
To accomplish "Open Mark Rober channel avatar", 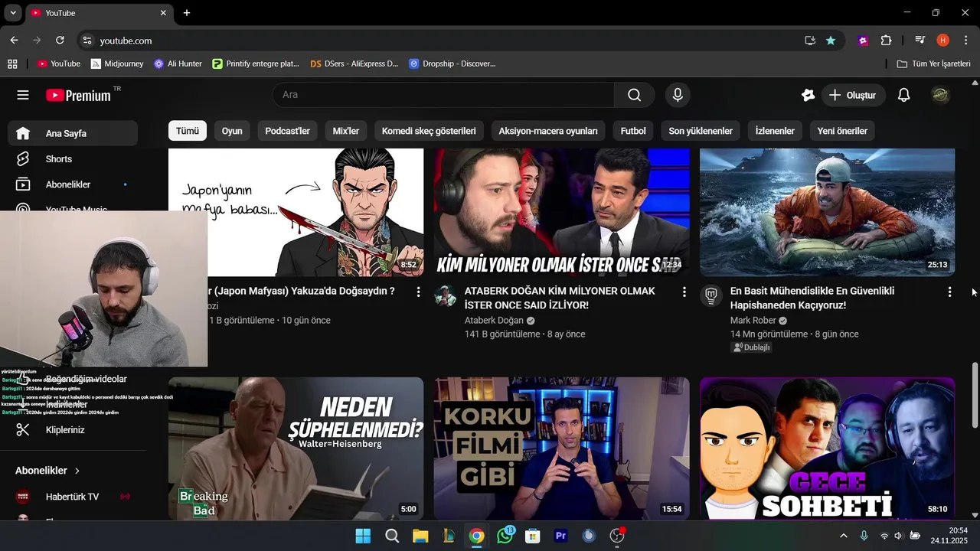I will coord(711,295).
